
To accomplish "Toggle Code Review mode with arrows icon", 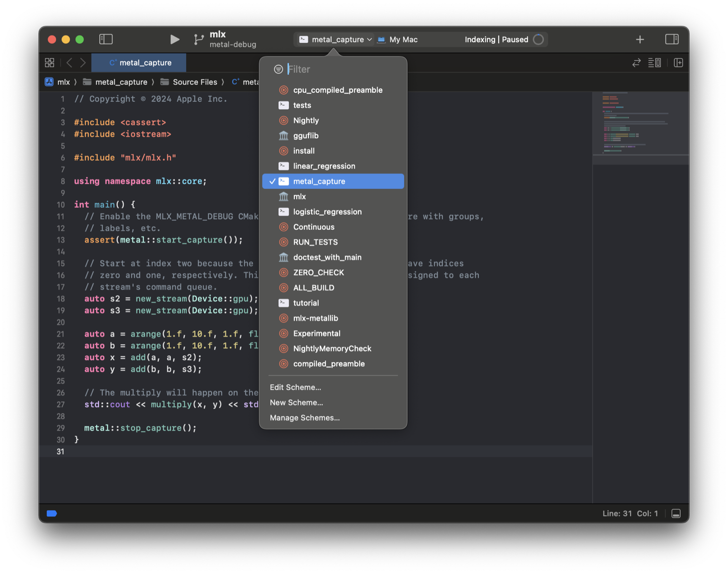I will pos(636,62).
